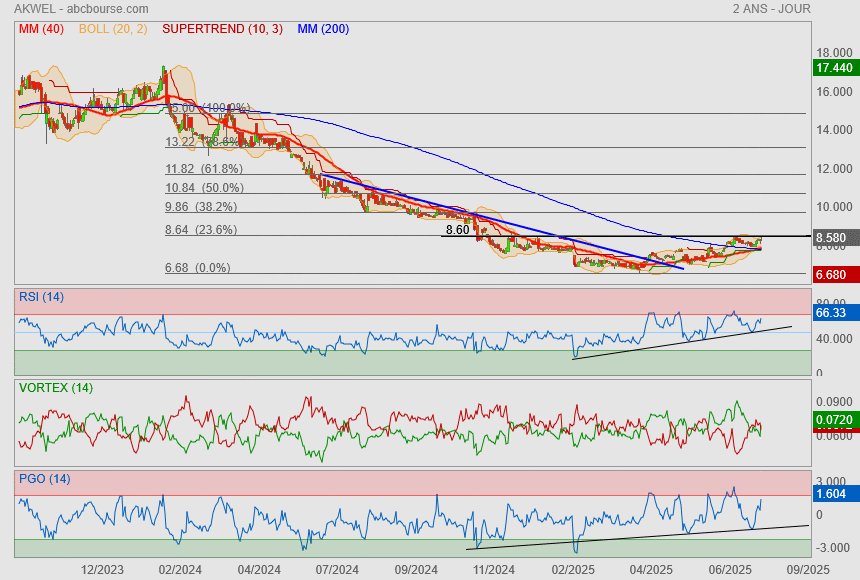Click the AKWEL - abcbourse.com chart title
Viewport: 860px width, 580px height.
click(81, 9)
